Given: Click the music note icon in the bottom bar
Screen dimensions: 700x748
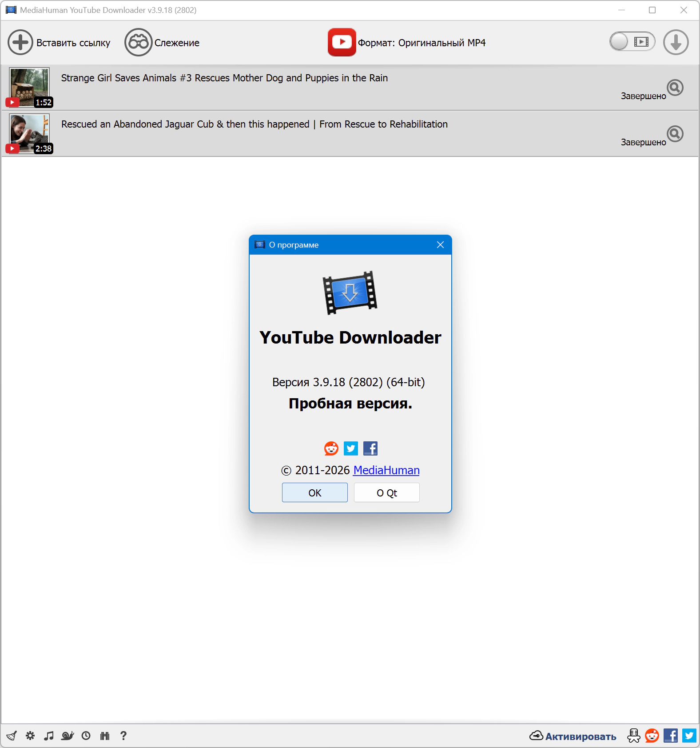Looking at the screenshot, I should coord(49,736).
